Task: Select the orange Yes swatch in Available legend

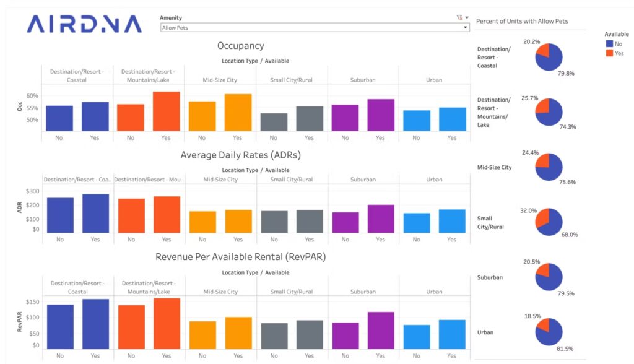Action: tap(609, 53)
